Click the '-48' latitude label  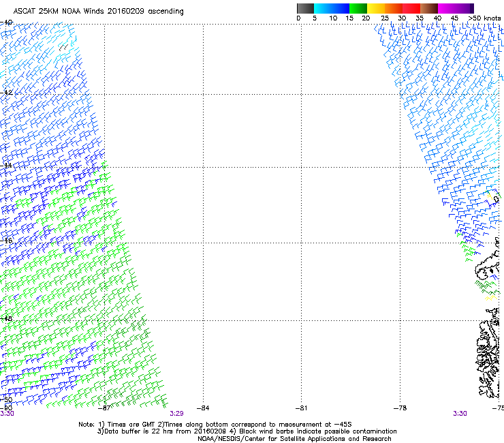click(x=6, y=319)
